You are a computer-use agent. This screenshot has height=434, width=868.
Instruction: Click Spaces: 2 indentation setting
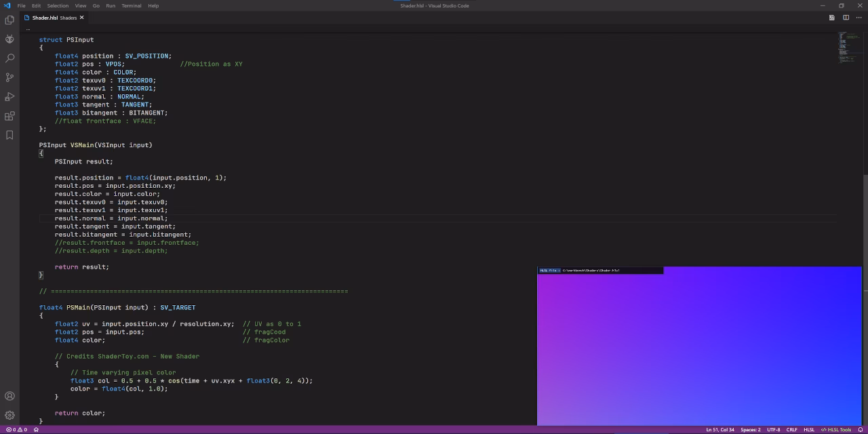click(750, 429)
